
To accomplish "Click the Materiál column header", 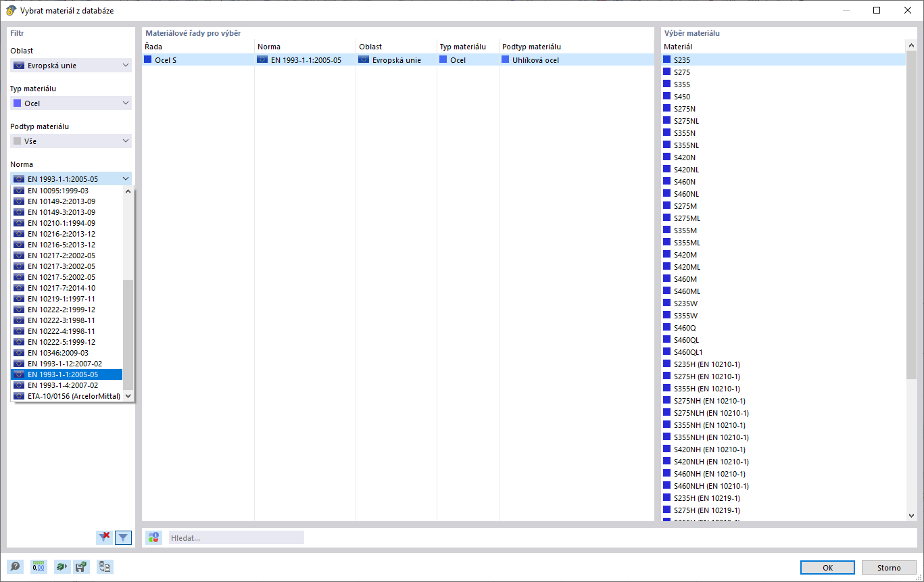I will (783, 47).
